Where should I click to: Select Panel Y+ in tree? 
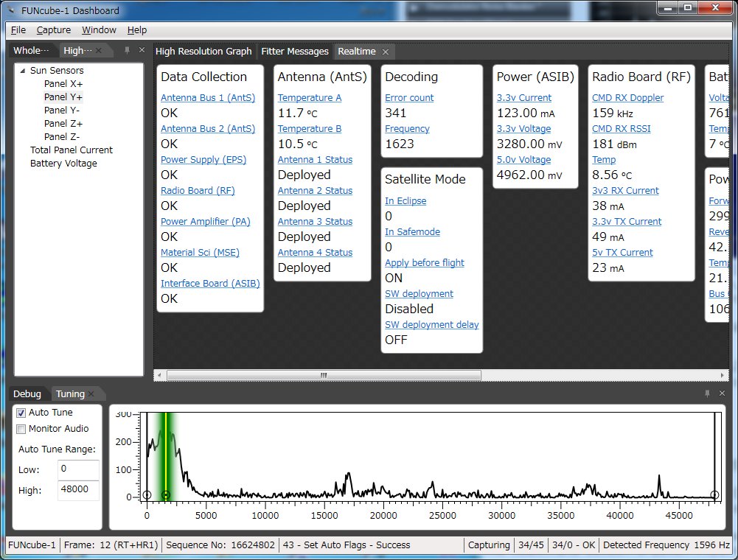pos(63,97)
